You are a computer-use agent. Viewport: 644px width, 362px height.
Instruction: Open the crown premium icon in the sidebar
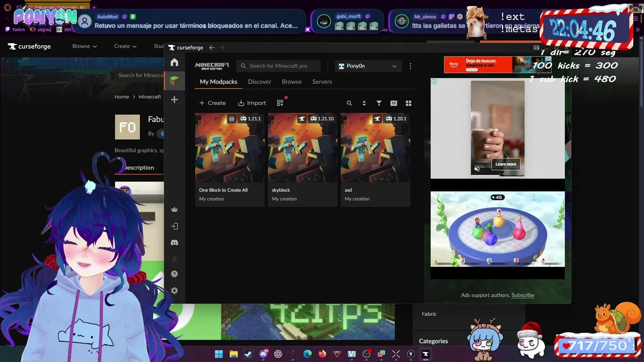(x=174, y=210)
